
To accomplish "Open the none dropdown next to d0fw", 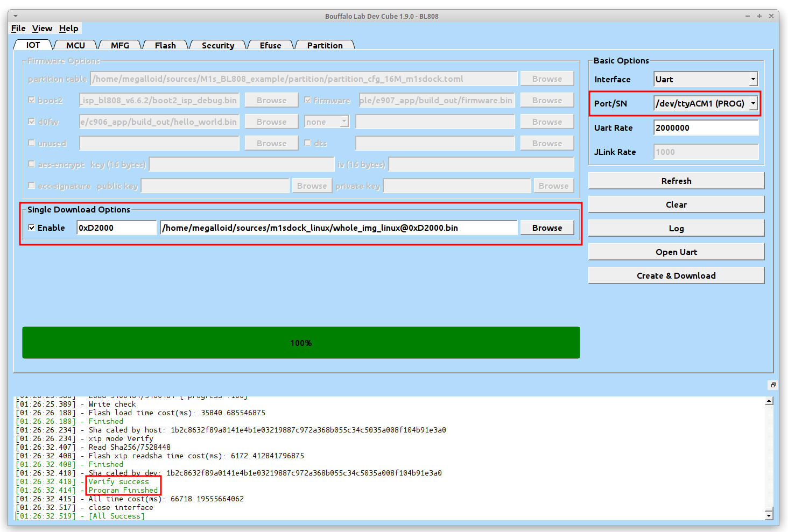I will pos(327,122).
